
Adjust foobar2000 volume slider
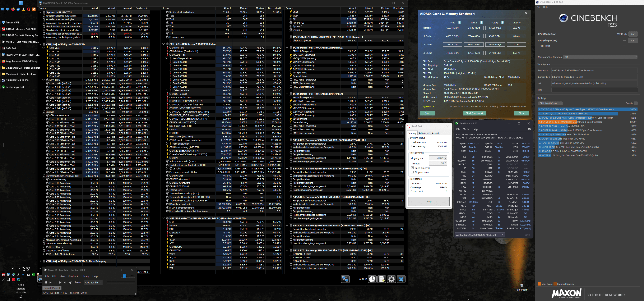[125, 276]
